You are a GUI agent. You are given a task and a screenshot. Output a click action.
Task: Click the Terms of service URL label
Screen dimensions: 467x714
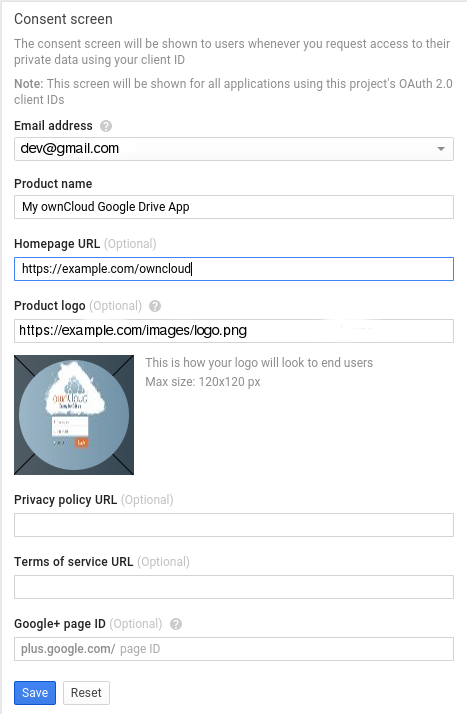(x=74, y=561)
